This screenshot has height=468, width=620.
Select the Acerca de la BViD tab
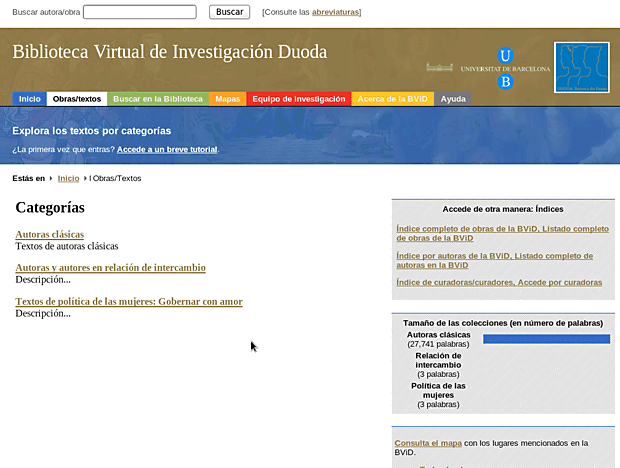click(x=393, y=99)
